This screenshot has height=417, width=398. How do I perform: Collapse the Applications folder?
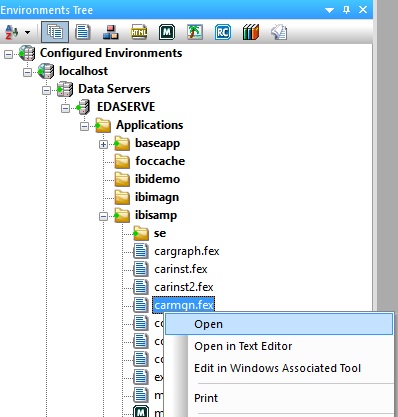pos(84,126)
